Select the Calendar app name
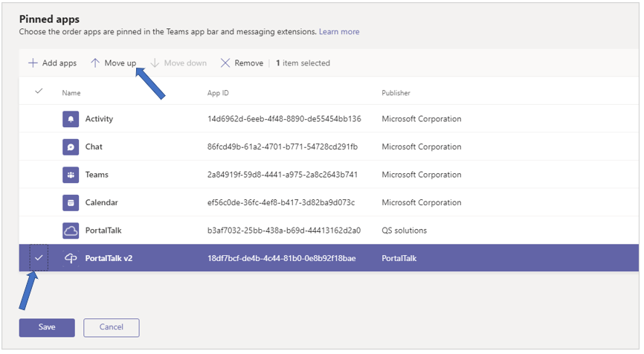The image size is (644, 354). (x=101, y=203)
